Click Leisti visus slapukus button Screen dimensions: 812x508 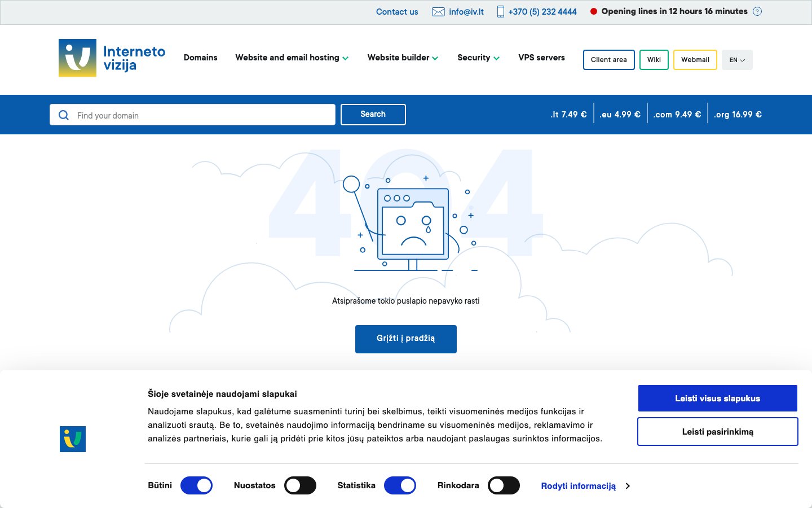(718, 398)
